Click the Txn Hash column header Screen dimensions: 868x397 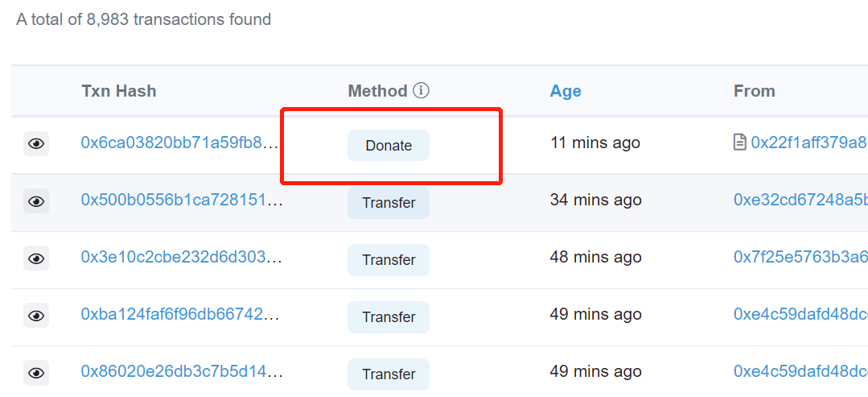(118, 91)
